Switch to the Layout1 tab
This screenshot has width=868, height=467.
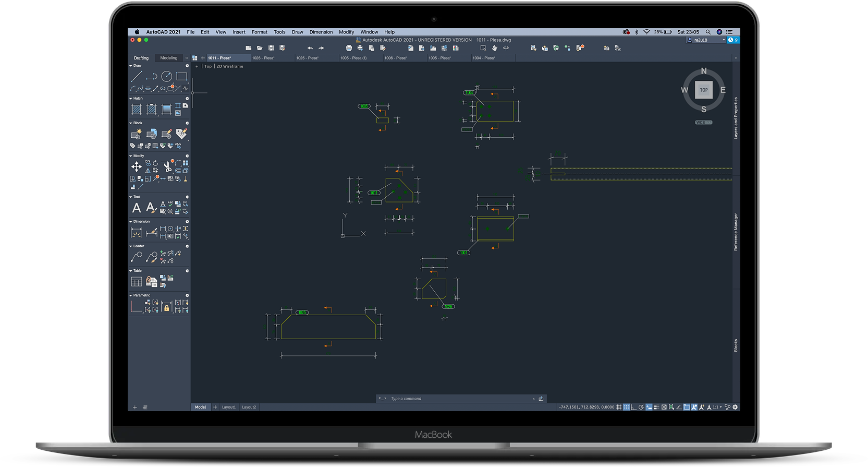point(229,407)
